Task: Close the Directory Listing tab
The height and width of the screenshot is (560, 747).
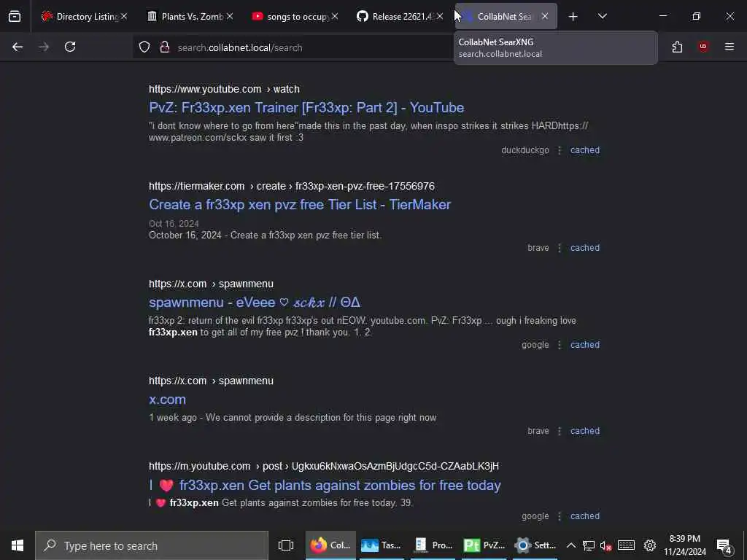Action: point(124,17)
